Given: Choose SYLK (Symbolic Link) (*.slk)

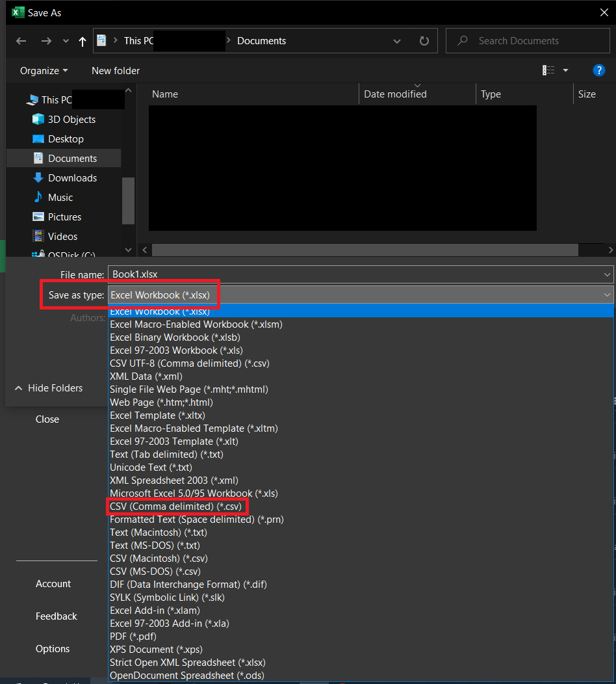Looking at the screenshot, I should (167, 597).
